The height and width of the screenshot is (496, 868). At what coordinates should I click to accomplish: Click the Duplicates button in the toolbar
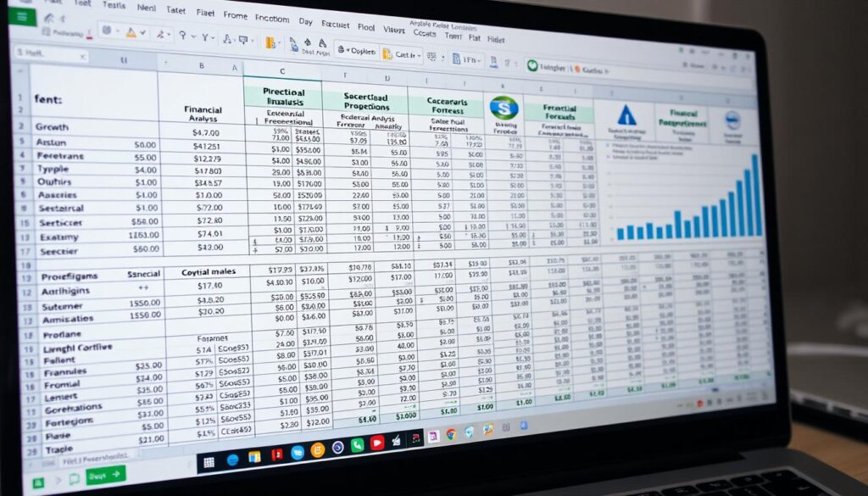pyautogui.click(x=364, y=51)
